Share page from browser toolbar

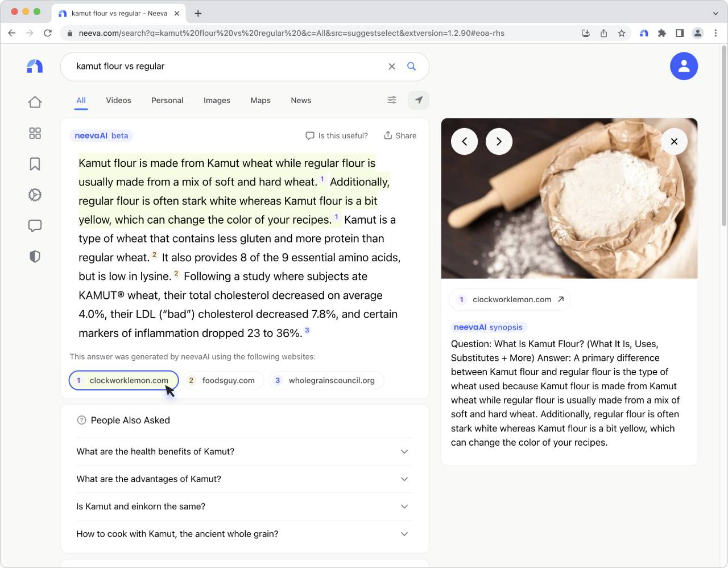pyautogui.click(x=603, y=33)
